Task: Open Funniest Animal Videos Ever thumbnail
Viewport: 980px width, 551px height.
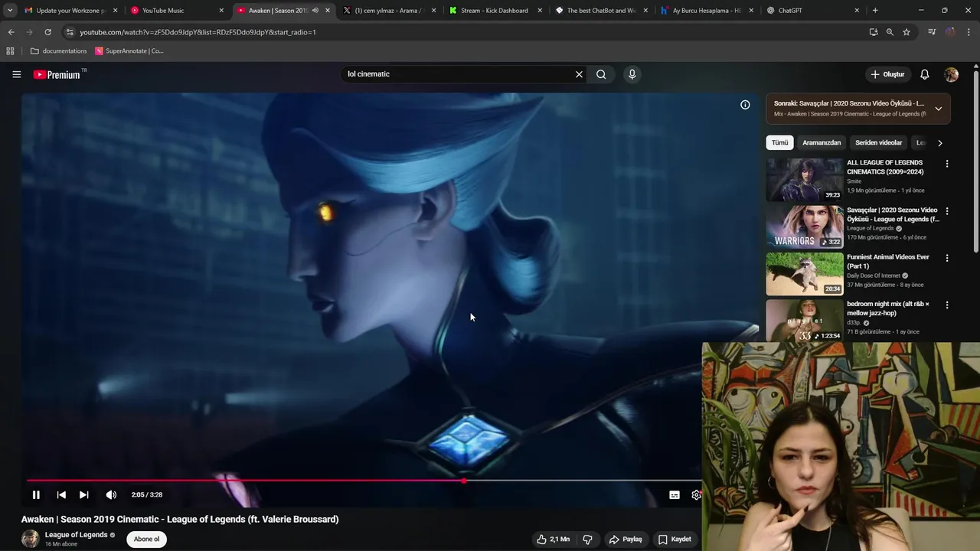Action: 805,273
